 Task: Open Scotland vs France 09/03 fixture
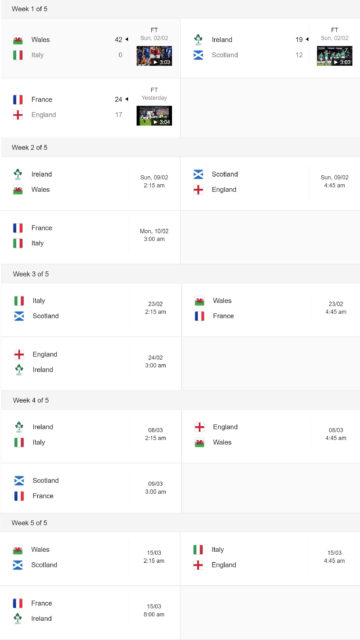pyautogui.click(x=91, y=488)
